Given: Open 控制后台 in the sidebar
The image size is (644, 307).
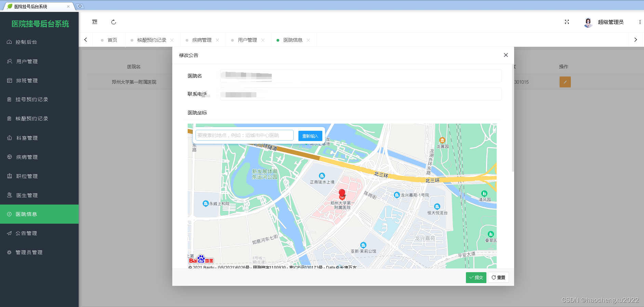Looking at the screenshot, I should [39, 42].
